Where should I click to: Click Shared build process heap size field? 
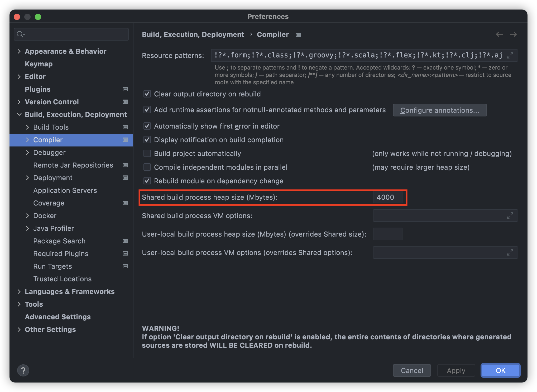(x=388, y=197)
